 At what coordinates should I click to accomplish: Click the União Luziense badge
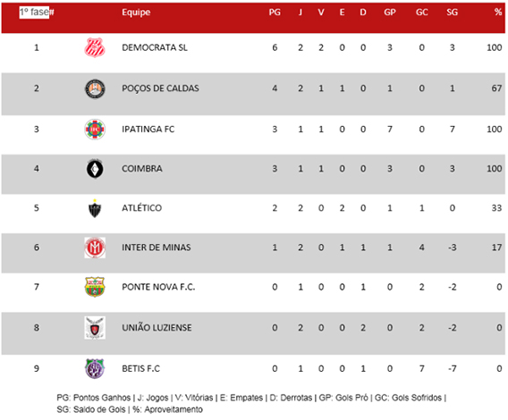(x=95, y=328)
